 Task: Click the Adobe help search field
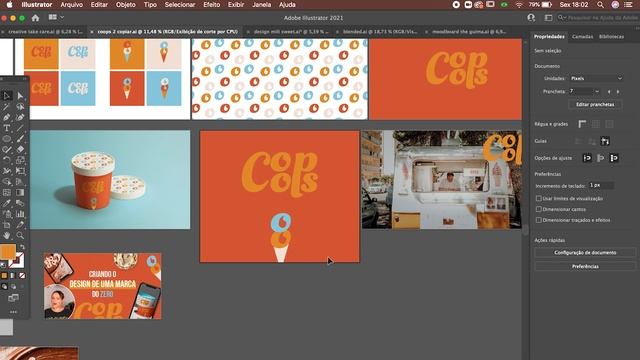[598, 18]
